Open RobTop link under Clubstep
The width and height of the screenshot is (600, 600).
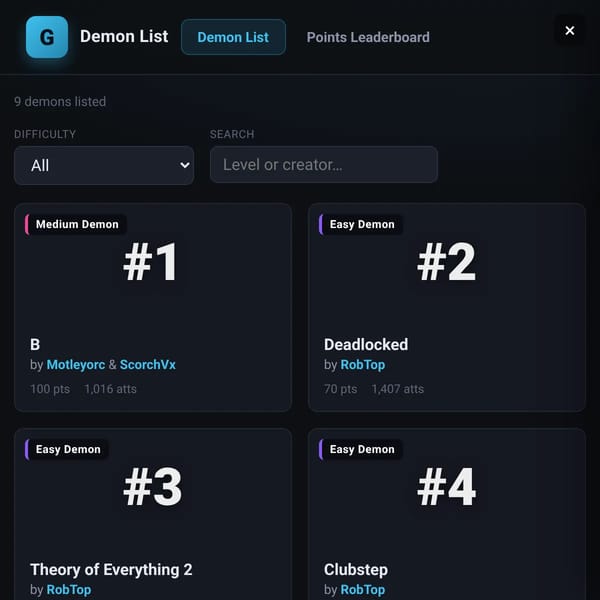(x=363, y=590)
